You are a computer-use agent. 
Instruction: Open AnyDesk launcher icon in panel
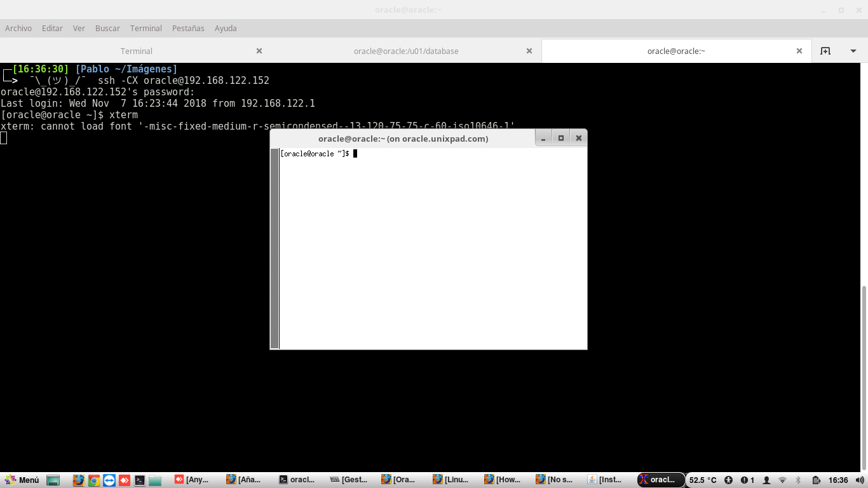tap(125, 480)
